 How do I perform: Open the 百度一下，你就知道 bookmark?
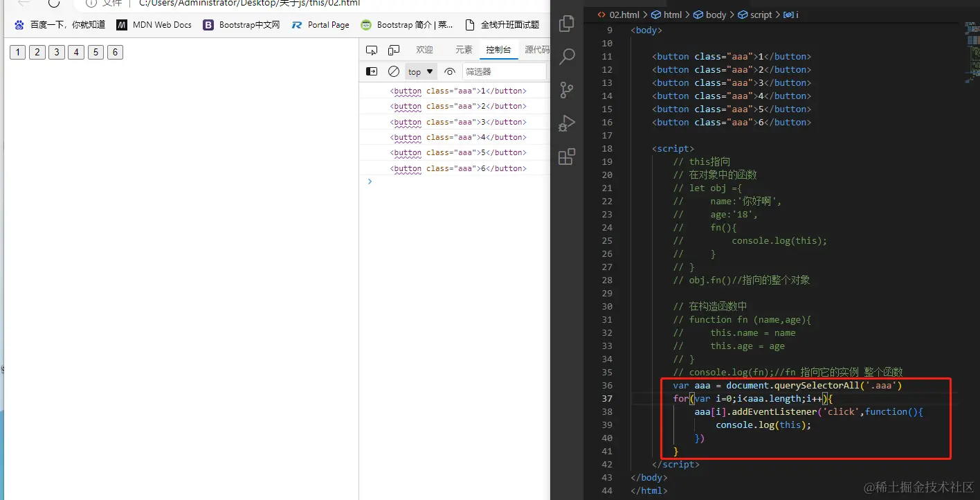point(60,25)
